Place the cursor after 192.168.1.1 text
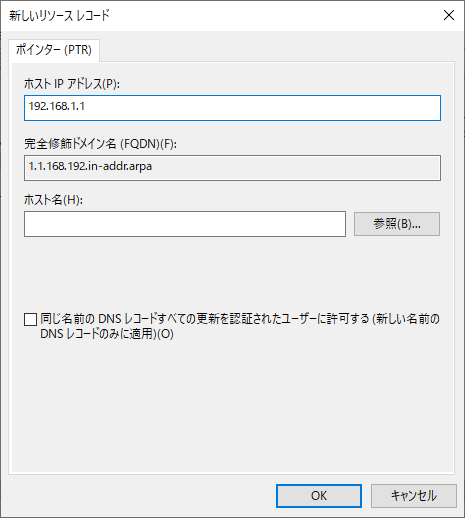 (86, 106)
